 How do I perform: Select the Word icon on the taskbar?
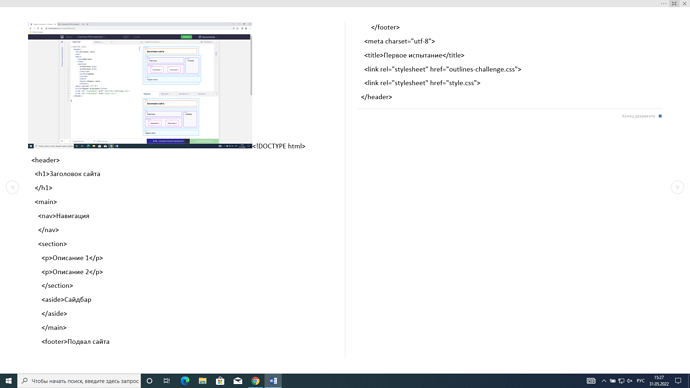pos(273,381)
